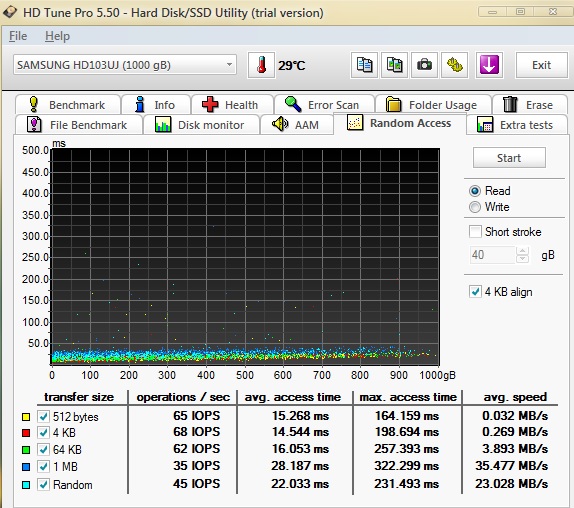Screen dimensions: 574x508
Task: Open the File menu
Action: pos(18,36)
